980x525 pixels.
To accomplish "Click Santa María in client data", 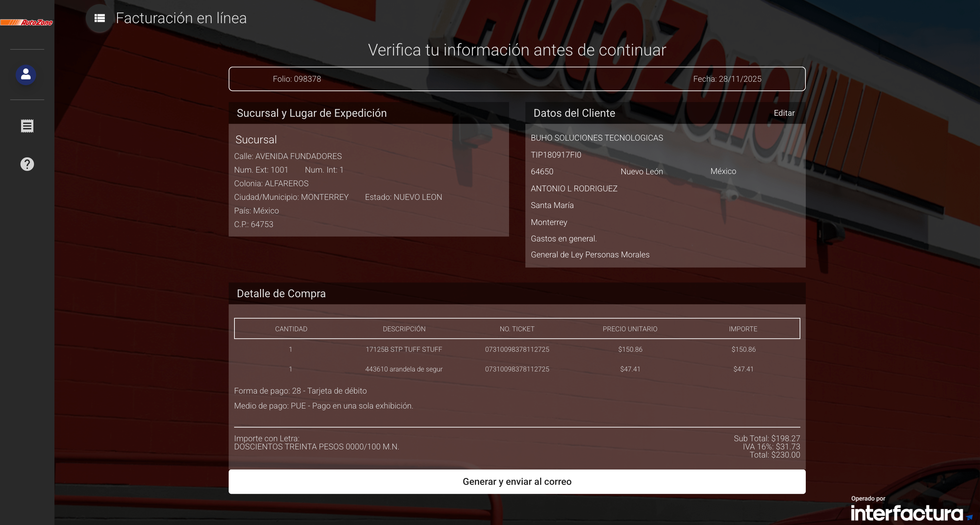I will point(552,205).
